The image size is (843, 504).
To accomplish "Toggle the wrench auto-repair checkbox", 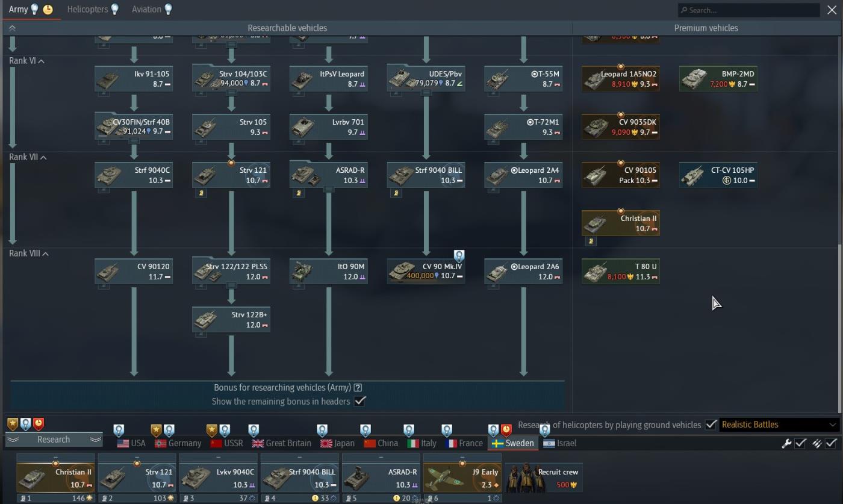I will point(801,443).
